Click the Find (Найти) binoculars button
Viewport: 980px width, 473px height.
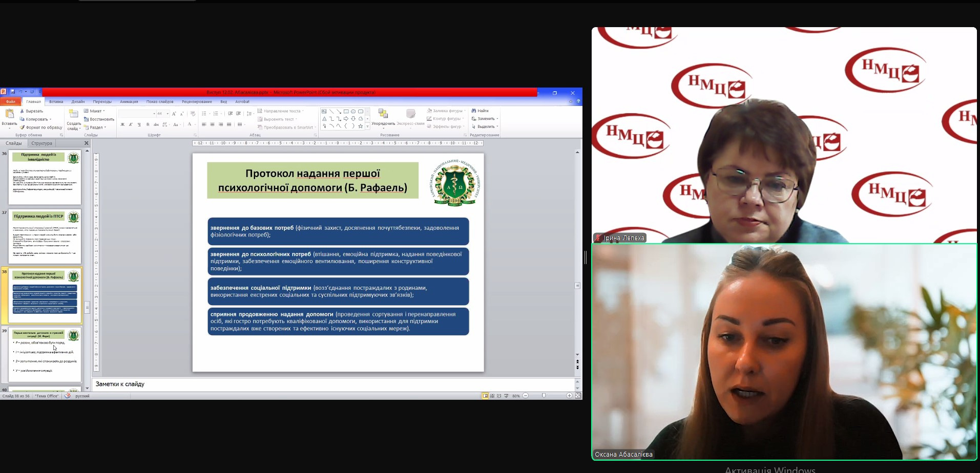pos(480,111)
